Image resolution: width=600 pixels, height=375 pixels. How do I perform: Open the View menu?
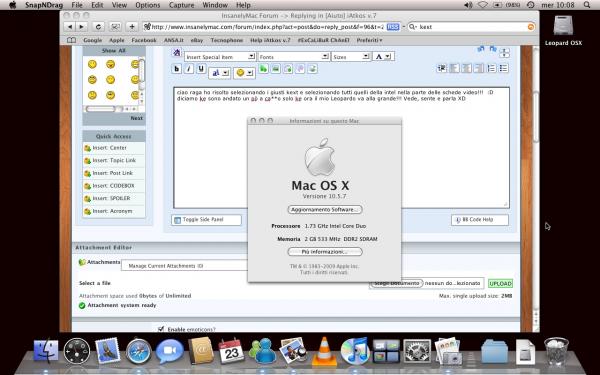[x=119, y=5]
